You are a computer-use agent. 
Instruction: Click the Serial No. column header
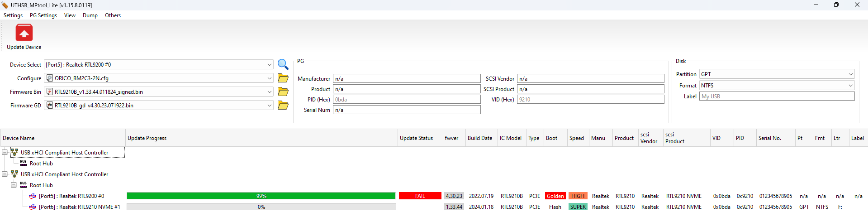[776, 138]
